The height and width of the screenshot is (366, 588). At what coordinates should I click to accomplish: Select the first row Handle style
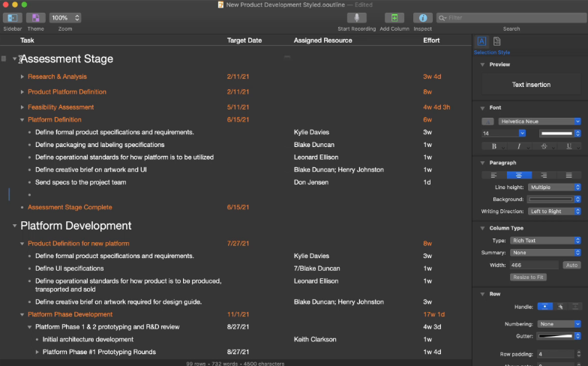coord(544,307)
